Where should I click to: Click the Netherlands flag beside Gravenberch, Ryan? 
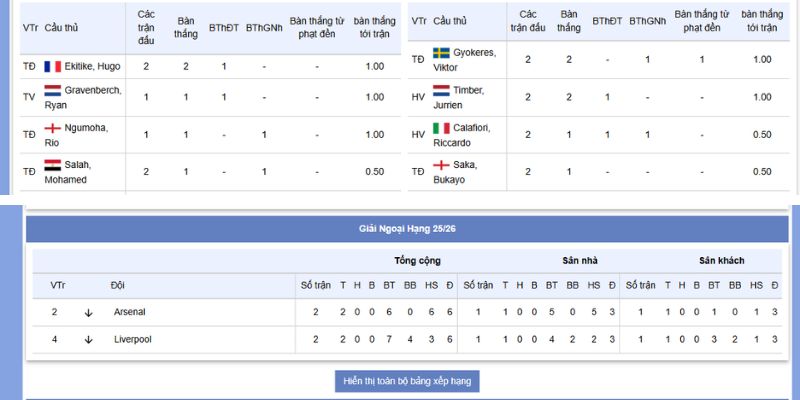53,91
